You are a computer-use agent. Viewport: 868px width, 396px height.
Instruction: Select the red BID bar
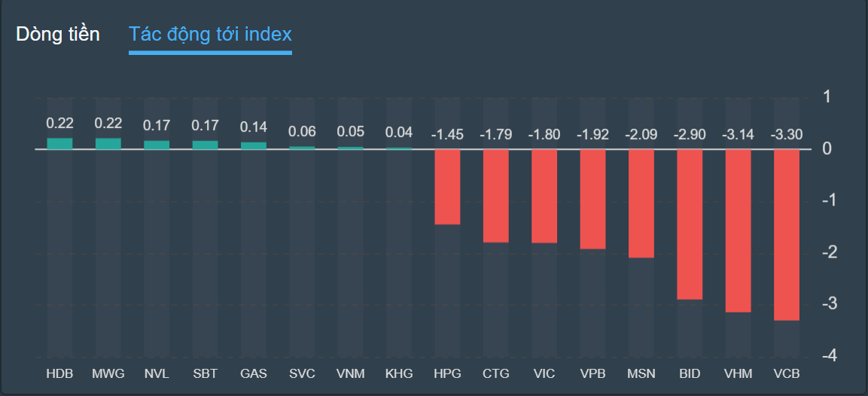(690, 224)
